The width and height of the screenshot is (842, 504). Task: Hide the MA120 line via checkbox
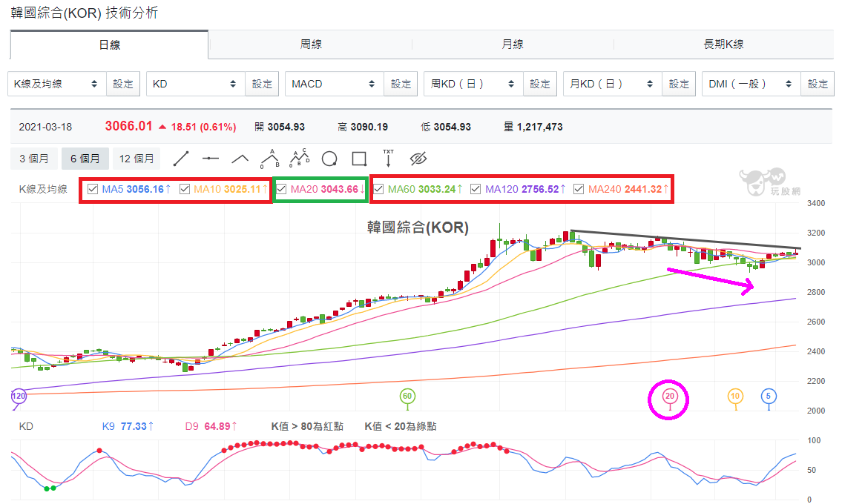click(476, 189)
